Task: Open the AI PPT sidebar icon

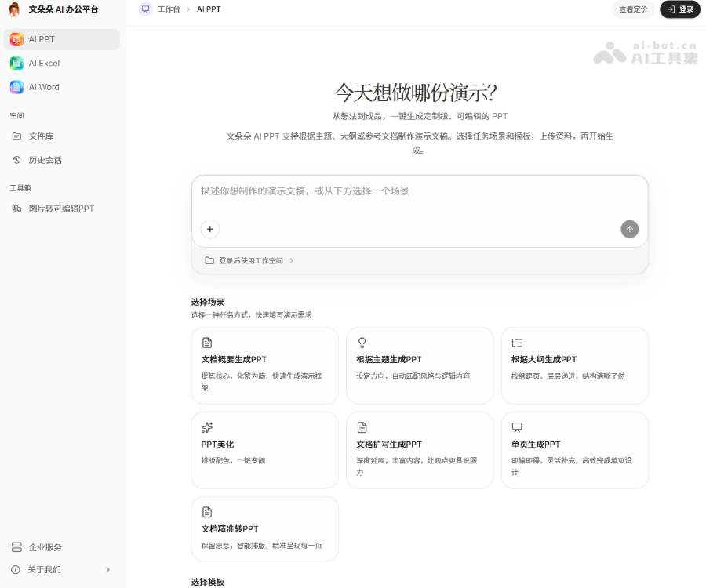Action: click(16, 39)
